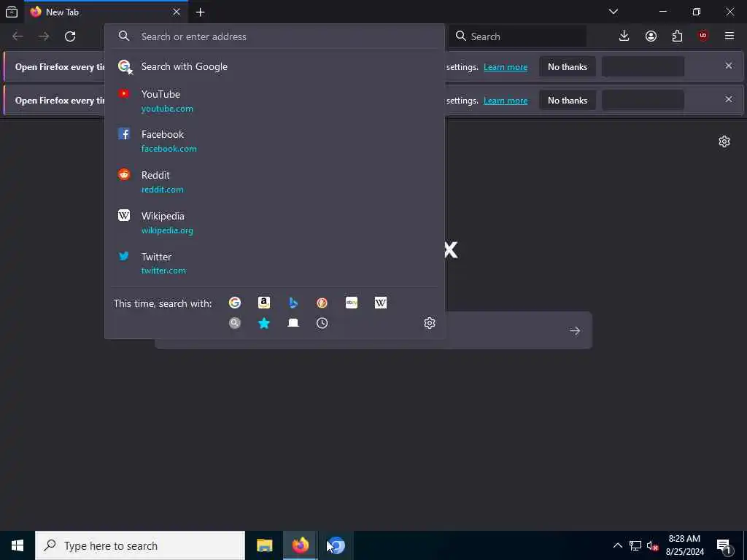Image resolution: width=747 pixels, height=560 pixels.
Task: Open search settings gear in address dropdown
Action: tap(430, 323)
